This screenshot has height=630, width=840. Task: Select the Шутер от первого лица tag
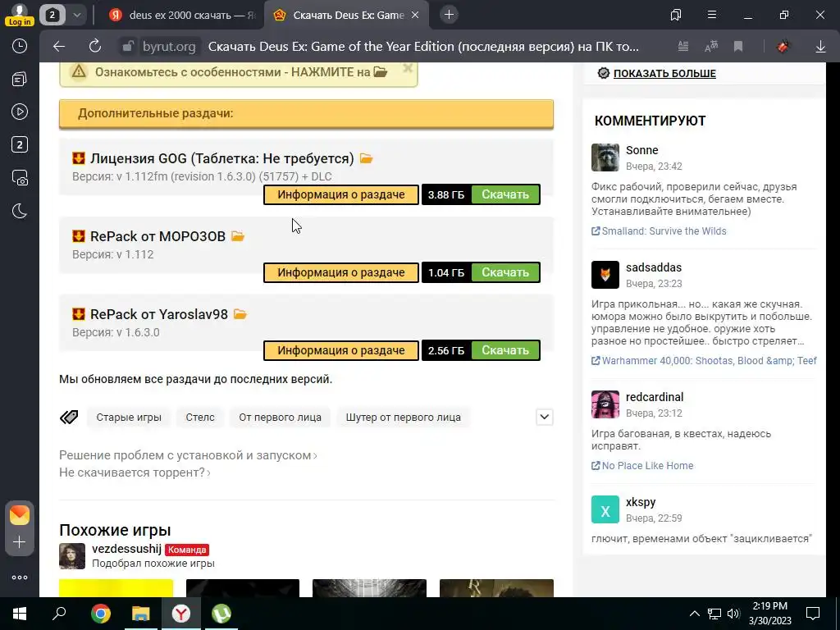[x=404, y=418]
